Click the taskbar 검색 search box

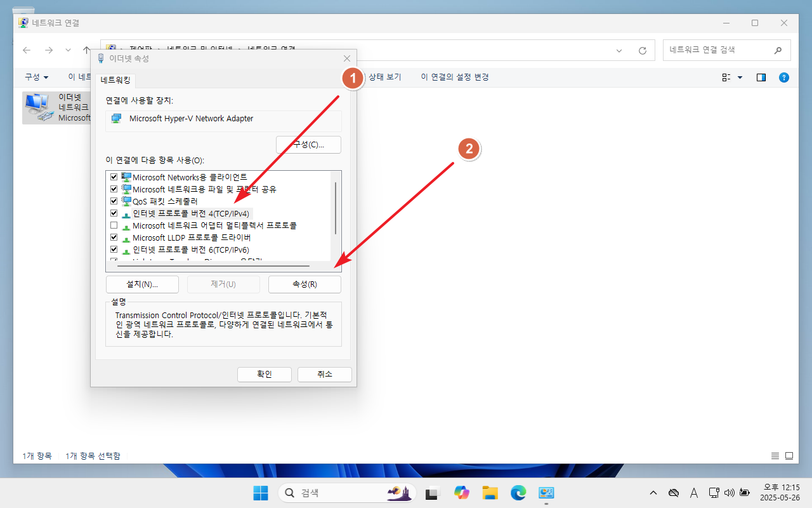click(347, 493)
